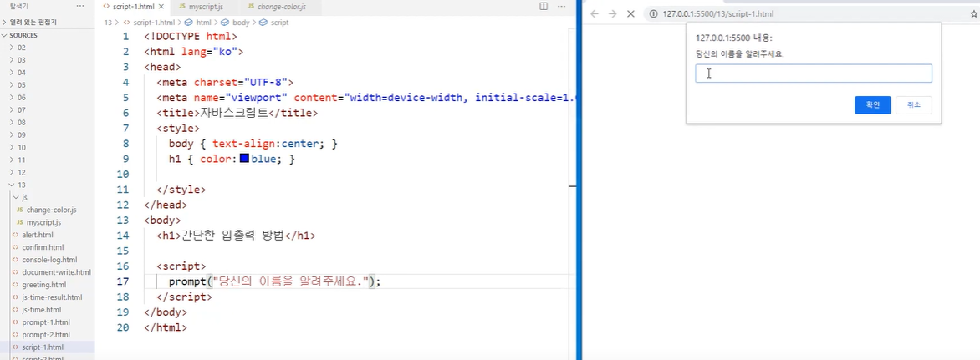Click the 13 folder breadcrumb
This screenshot has height=360, width=980.
click(108, 22)
